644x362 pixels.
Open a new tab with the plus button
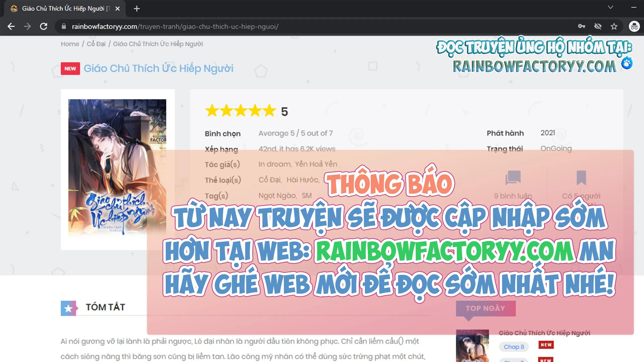136,8
